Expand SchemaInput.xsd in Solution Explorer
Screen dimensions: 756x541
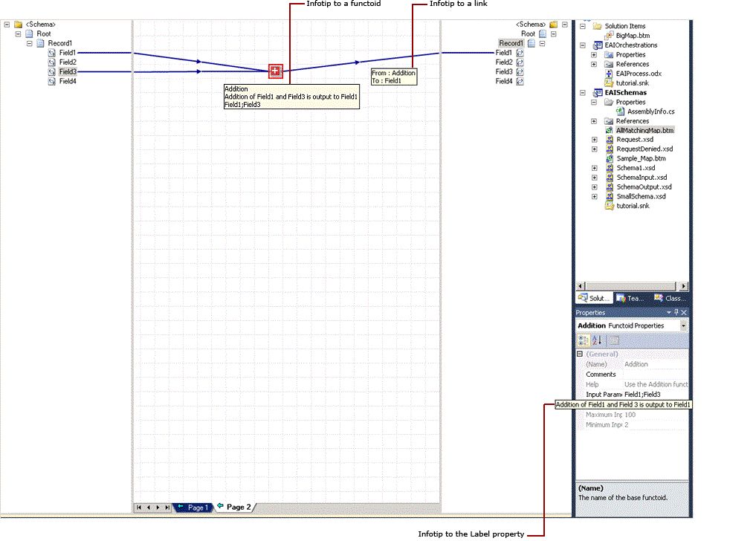(593, 178)
